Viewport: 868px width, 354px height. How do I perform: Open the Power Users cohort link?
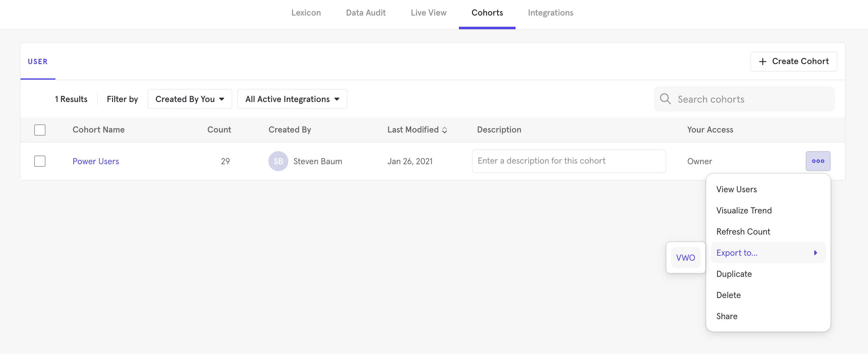96,161
